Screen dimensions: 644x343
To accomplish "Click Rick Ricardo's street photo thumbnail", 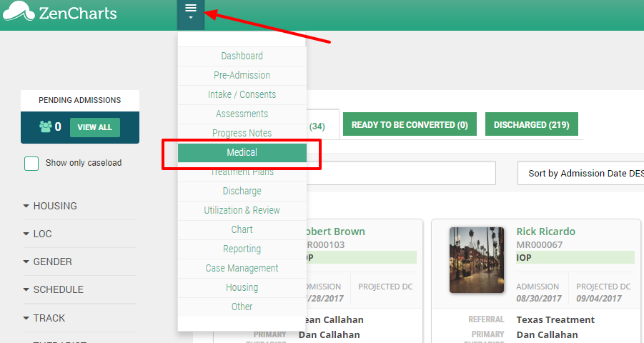I will coord(477,260).
